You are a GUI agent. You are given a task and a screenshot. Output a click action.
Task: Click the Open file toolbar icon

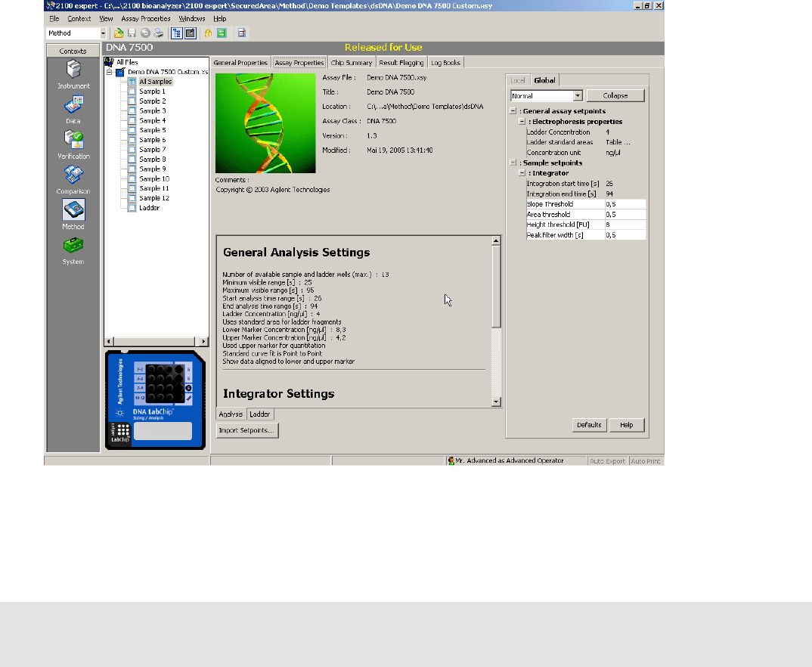[119, 33]
